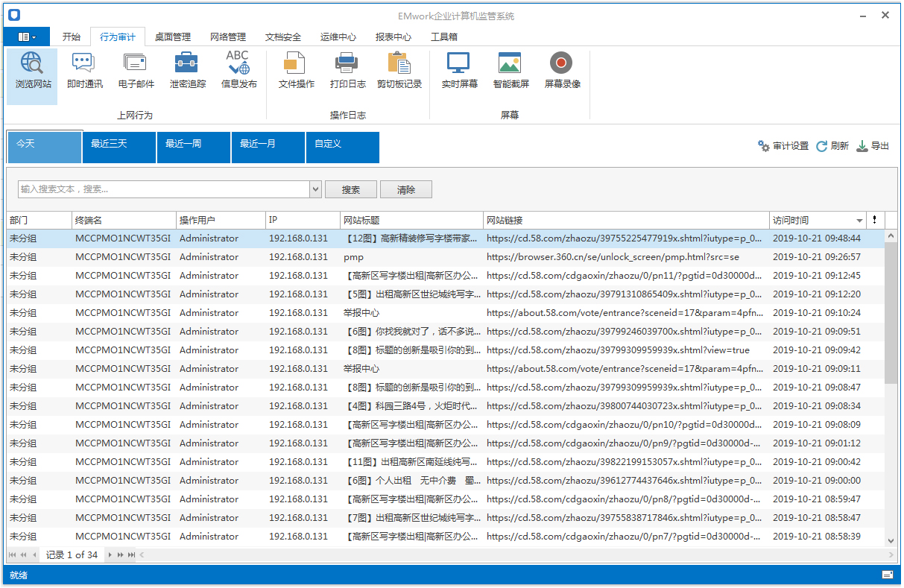Select the 电子邮件 email audit icon
904x588 pixels.
[x=136, y=71]
